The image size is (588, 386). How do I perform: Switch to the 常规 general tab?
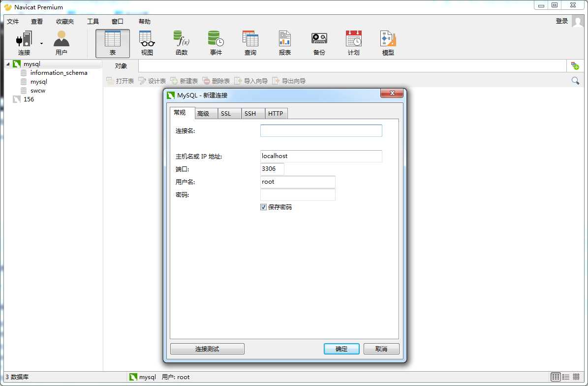pos(182,113)
